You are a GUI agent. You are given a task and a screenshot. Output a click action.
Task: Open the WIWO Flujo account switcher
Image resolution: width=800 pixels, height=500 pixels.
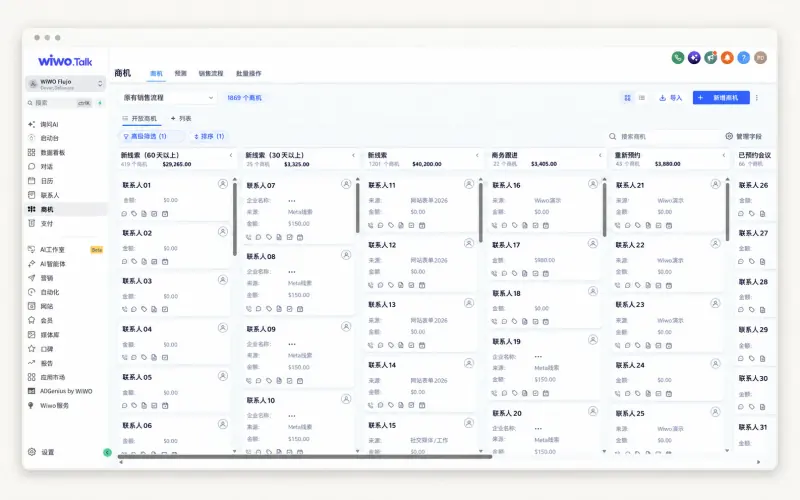(x=65, y=84)
